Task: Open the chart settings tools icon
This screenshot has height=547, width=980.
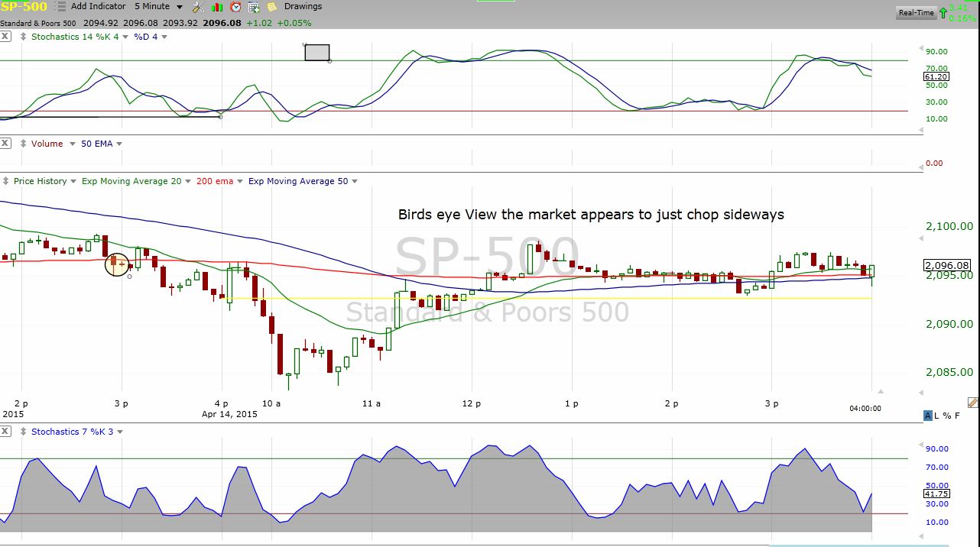Action: (197, 7)
